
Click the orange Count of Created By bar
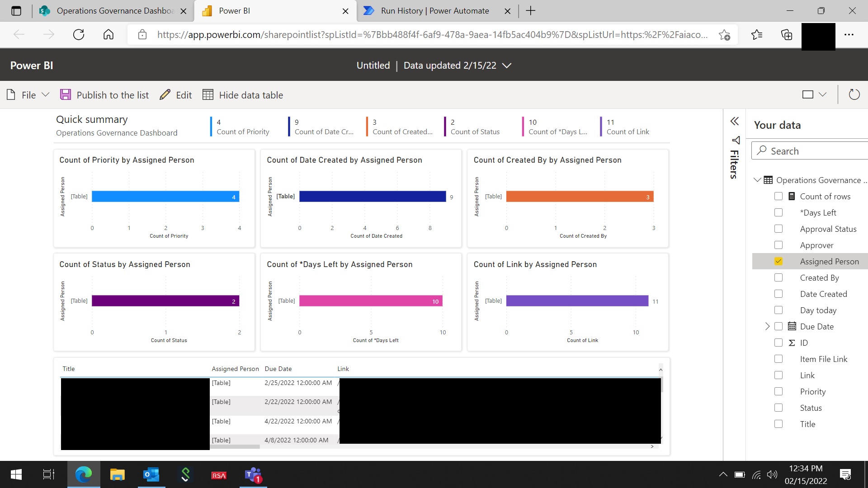click(x=580, y=197)
